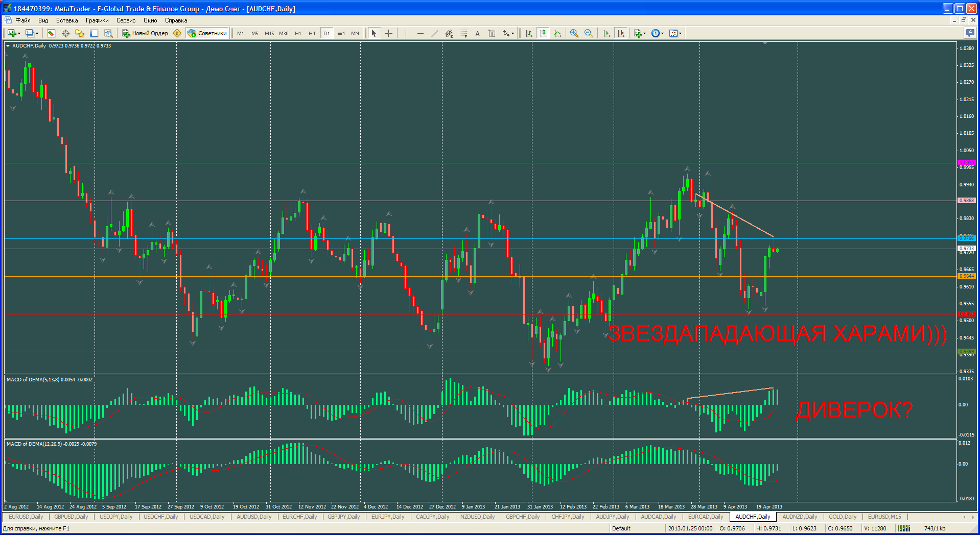The height and width of the screenshot is (535, 980).
Task: Select the red ДИВЕРОК? text label
Action: tap(854, 410)
